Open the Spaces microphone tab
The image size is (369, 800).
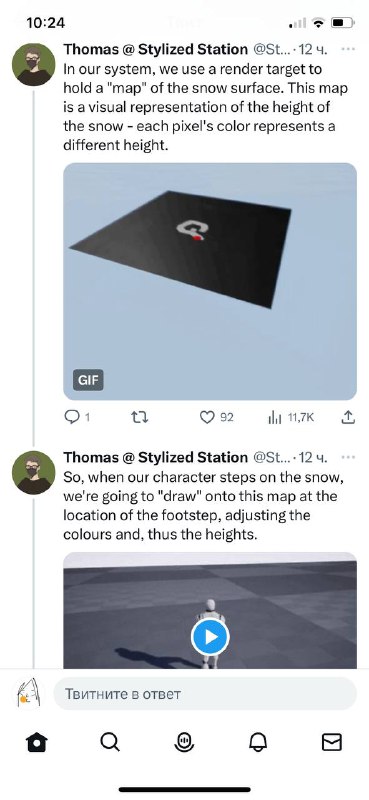(x=184, y=742)
